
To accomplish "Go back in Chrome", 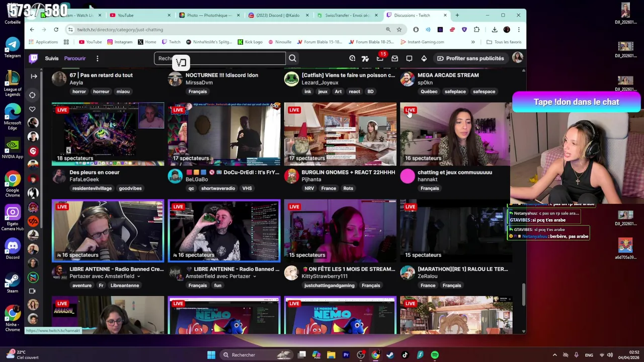I will (x=32, y=30).
